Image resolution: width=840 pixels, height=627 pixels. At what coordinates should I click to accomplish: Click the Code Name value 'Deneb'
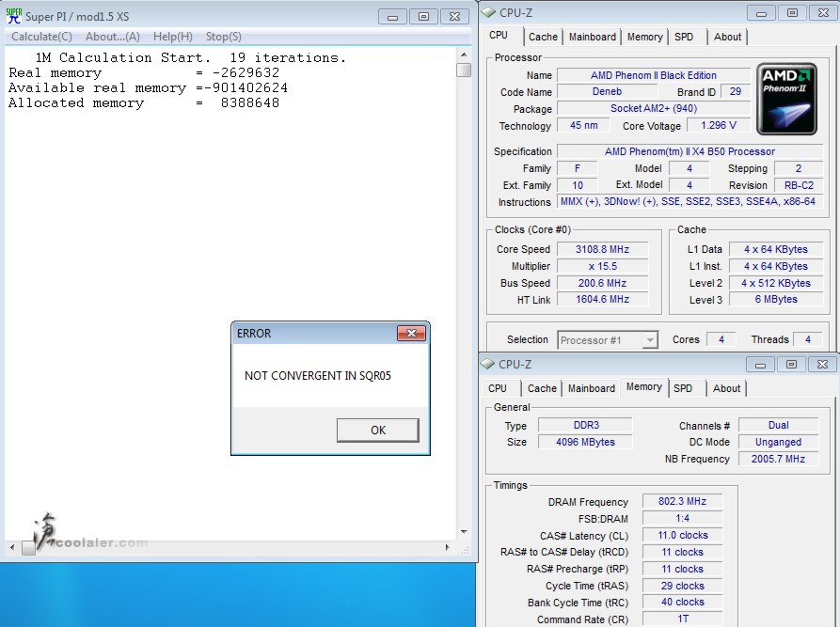click(x=607, y=91)
